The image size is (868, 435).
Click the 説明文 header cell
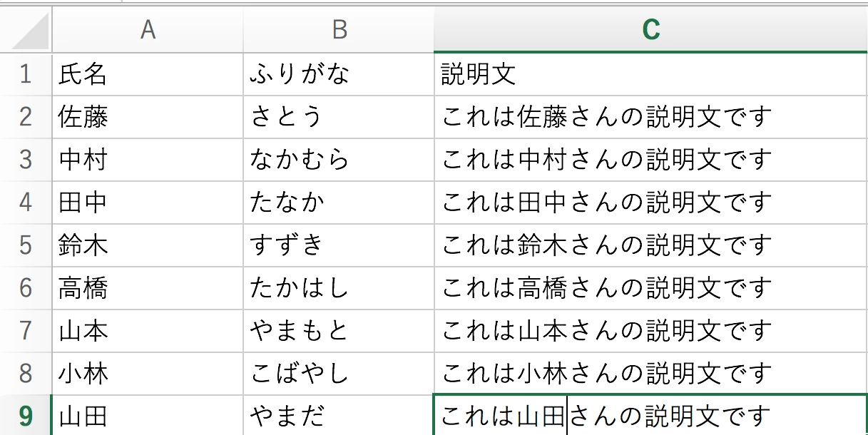coord(650,74)
